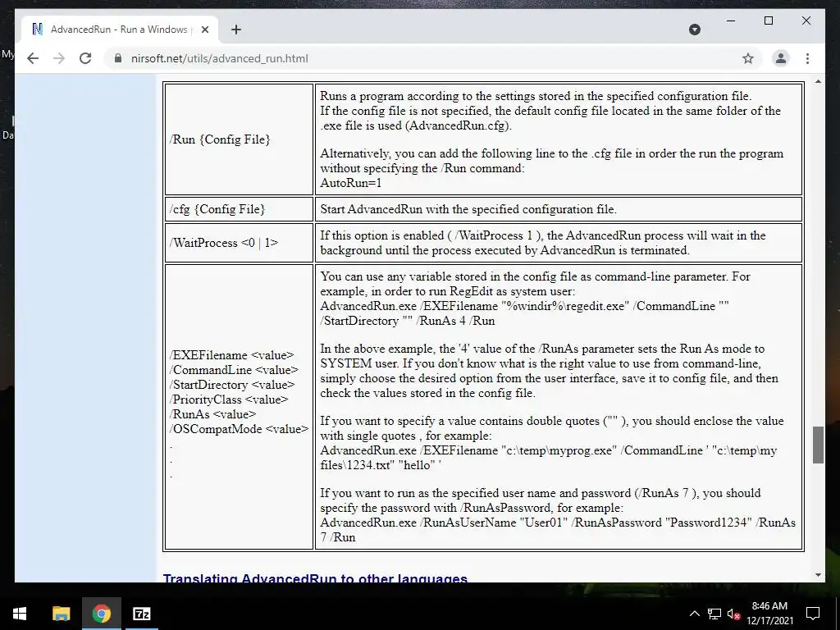Screen dimensions: 840x630
Task: Click the '/StartDirectory <value>' line
Action: click(232, 385)
